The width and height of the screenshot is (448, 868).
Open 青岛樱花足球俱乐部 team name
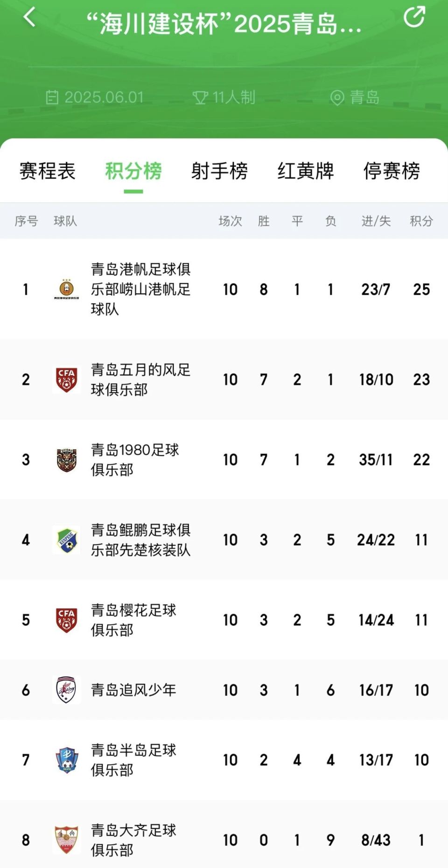pyautogui.click(x=133, y=620)
